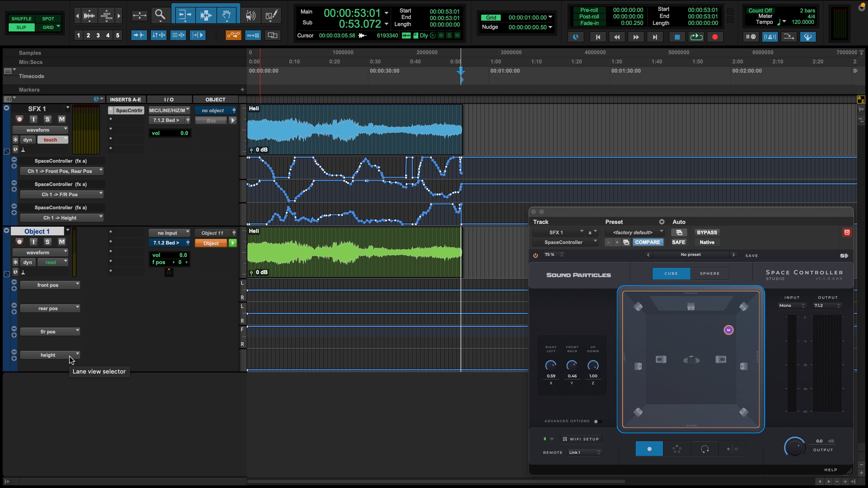Switch to SPHERE view tab
The height and width of the screenshot is (488, 868).
point(709,274)
